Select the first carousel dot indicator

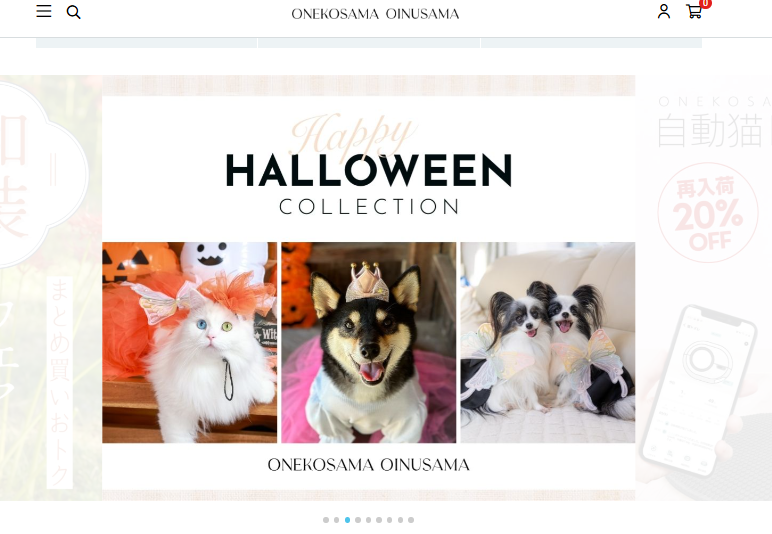pyautogui.click(x=326, y=520)
